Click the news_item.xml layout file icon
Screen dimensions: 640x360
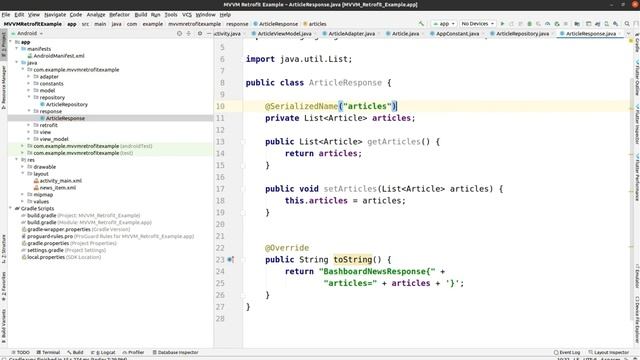point(36,188)
